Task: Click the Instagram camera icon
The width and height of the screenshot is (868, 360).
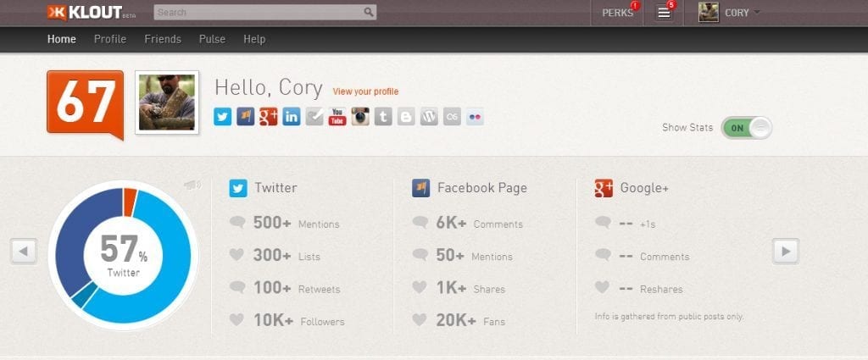Action: tap(360, 117)
